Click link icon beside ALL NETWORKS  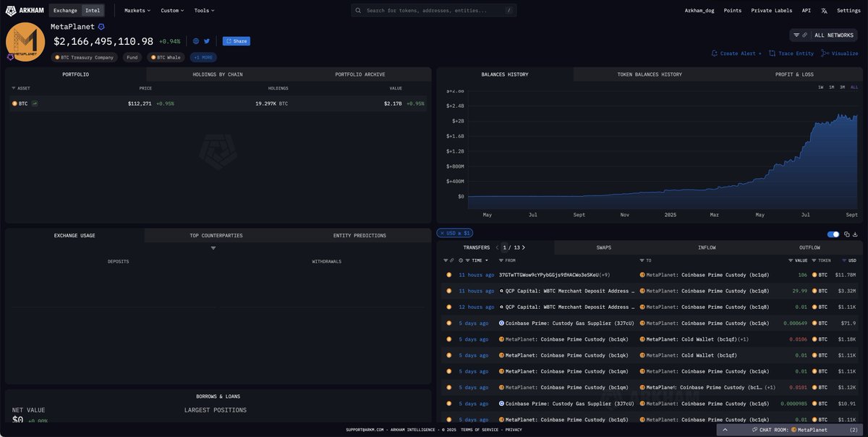[x=804, y=35]
